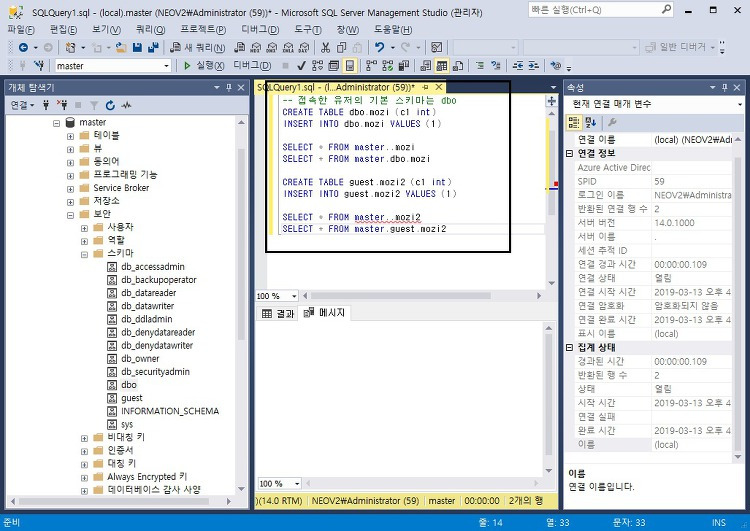The width and height of the screenshot is (750, 531).
Task: Click Activity Monitor pulse icon in Object Explorer
Action: [x=126, y=105]
